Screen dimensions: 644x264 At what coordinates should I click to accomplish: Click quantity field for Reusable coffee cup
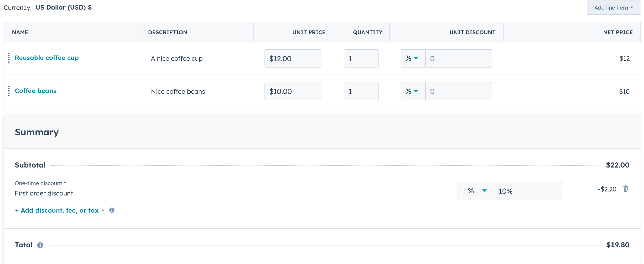(x=361, y=58)
